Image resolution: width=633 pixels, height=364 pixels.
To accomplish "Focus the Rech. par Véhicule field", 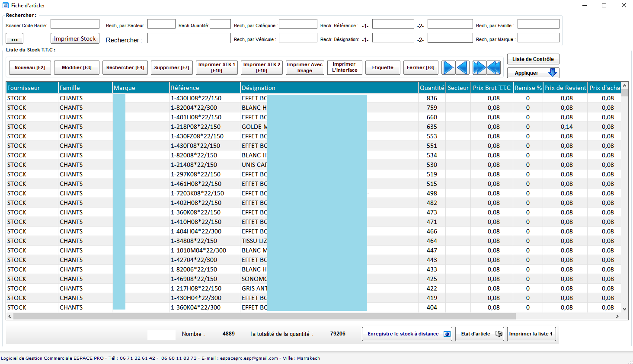I will coord(298,38).
